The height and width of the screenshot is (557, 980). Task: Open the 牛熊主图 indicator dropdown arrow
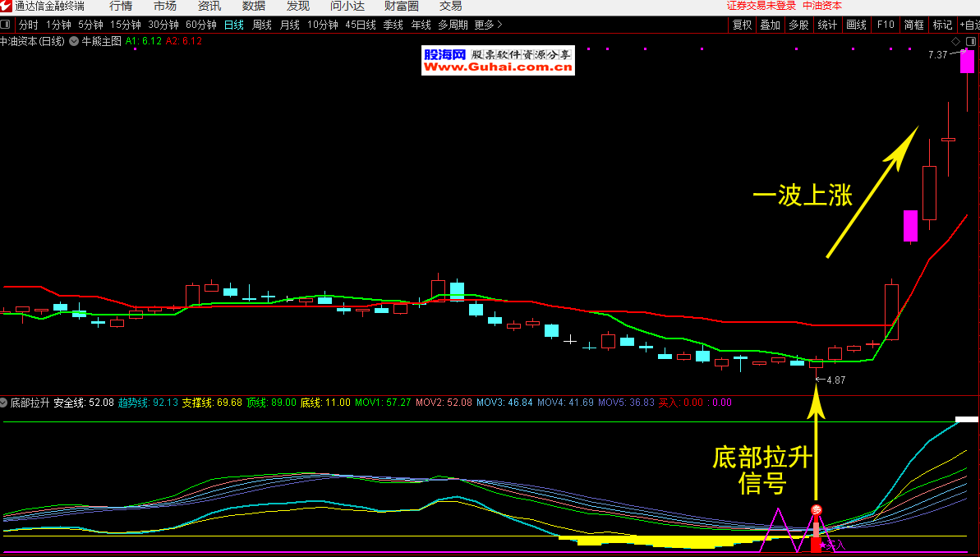click(x=75, y=40)
